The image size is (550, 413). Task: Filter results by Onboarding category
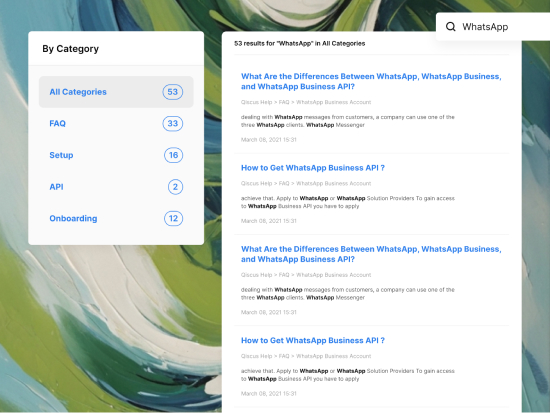point(116,218)
